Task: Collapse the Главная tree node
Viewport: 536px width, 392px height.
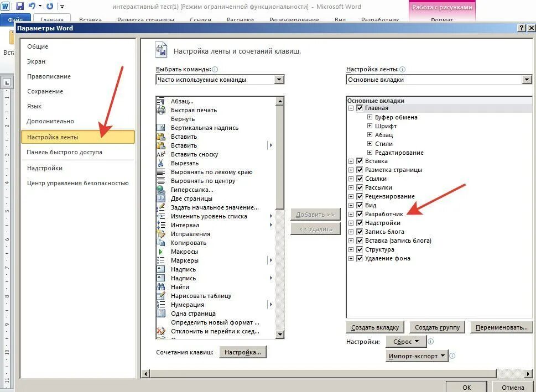Action: coord(351,108)
